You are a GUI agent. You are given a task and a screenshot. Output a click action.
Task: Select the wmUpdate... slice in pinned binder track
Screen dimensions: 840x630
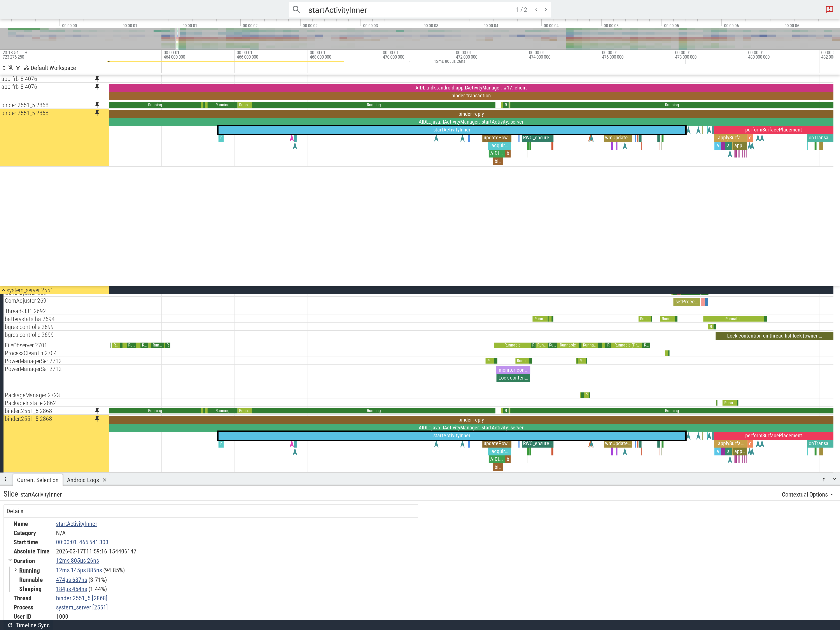pyautogui.click(x=618, y=138)
